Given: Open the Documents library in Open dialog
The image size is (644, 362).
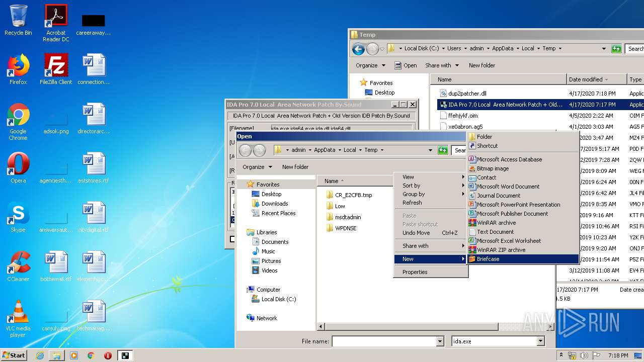Looking at the screenshot, I should pyautogui.click(x=275, y=242).
